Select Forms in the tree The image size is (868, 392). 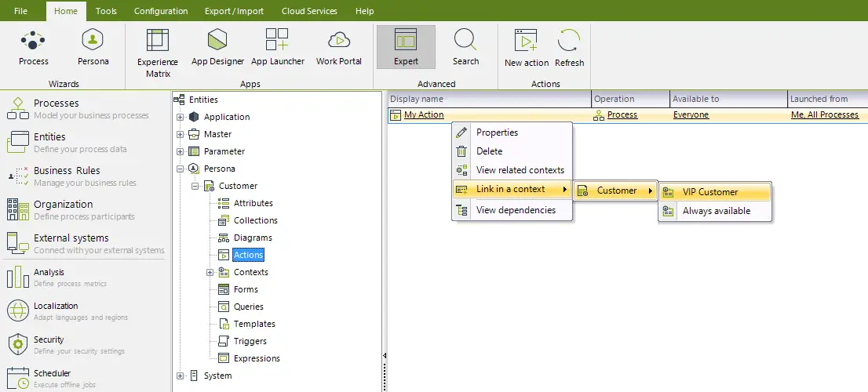(x=246, y=289)
